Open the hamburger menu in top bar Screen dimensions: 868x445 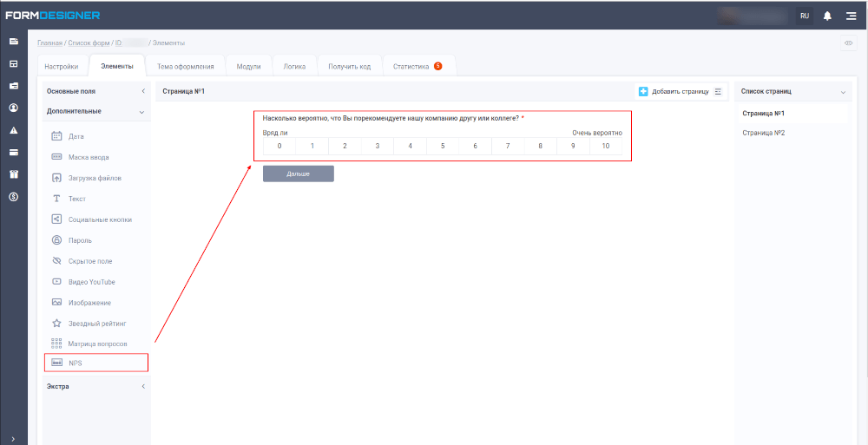coord(851,16)
